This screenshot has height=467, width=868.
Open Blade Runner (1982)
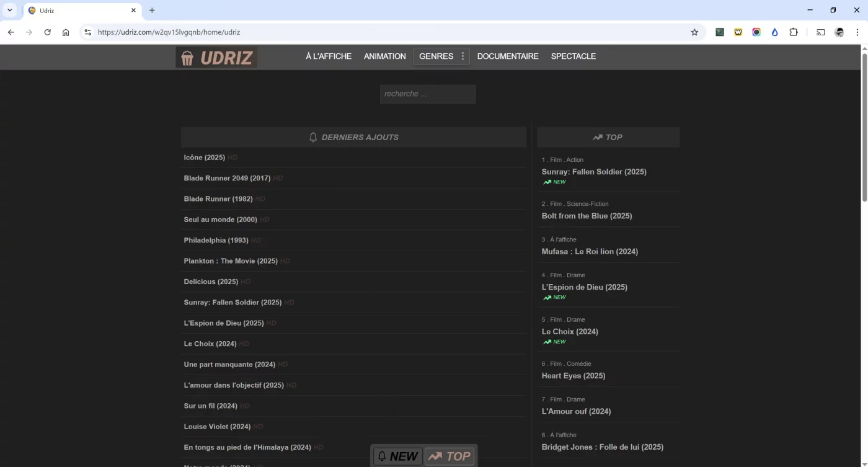click(x=218, y=199)
